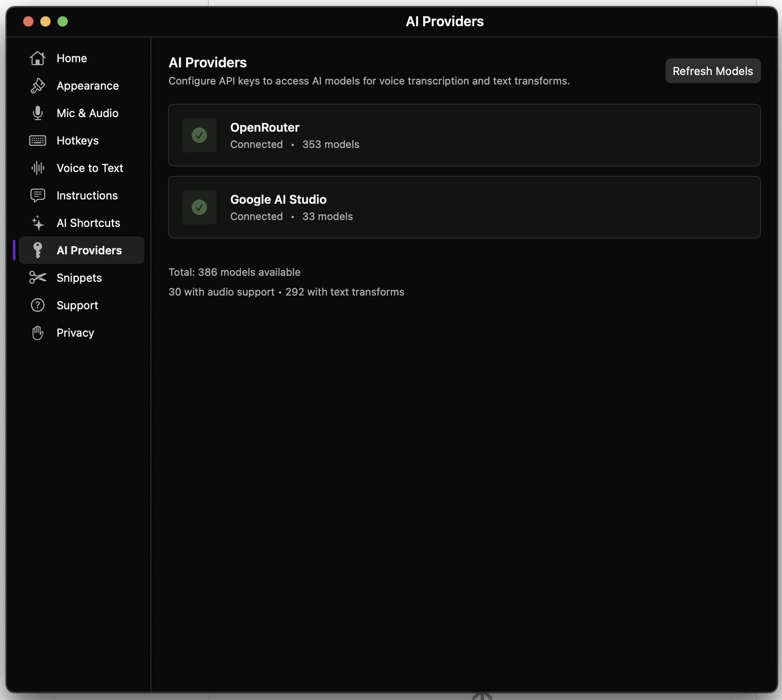Select the scissors icon for Snippets
This screenshot has height=700, width=782.
tap(38, 278)
